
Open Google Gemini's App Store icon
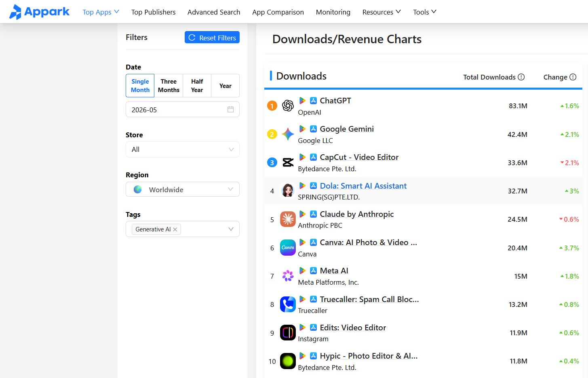click(313, 129)
